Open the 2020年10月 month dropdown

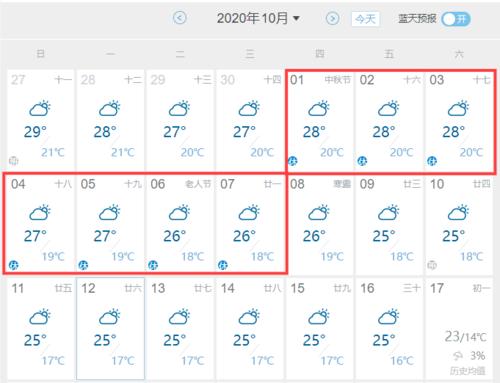click(x=258, y=18)
